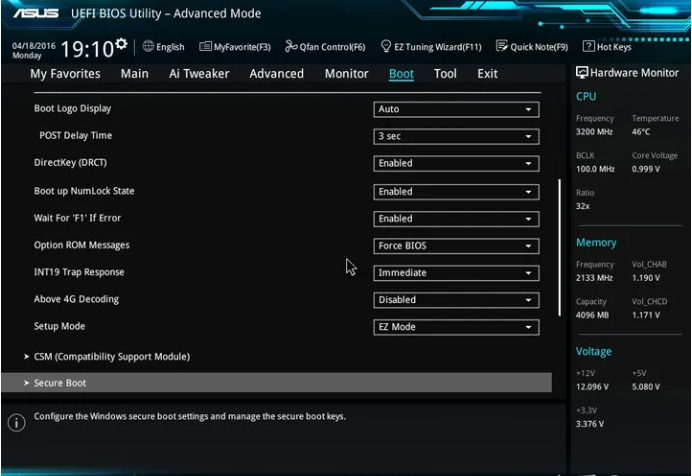Image resolution: width=692 pixels, height=476 pixels.
Task: Click the CPU Ratio value 32x
Action: (583, 206)
